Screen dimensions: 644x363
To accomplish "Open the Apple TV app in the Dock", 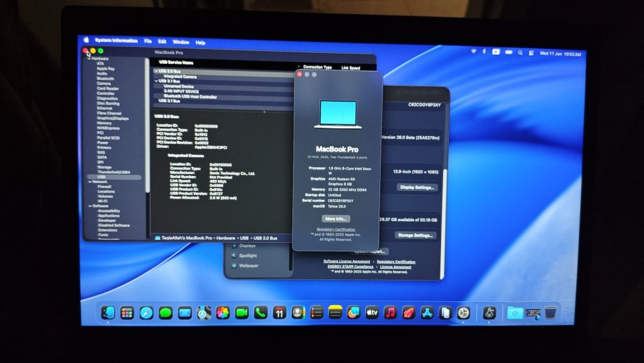I will click(372, 313).
